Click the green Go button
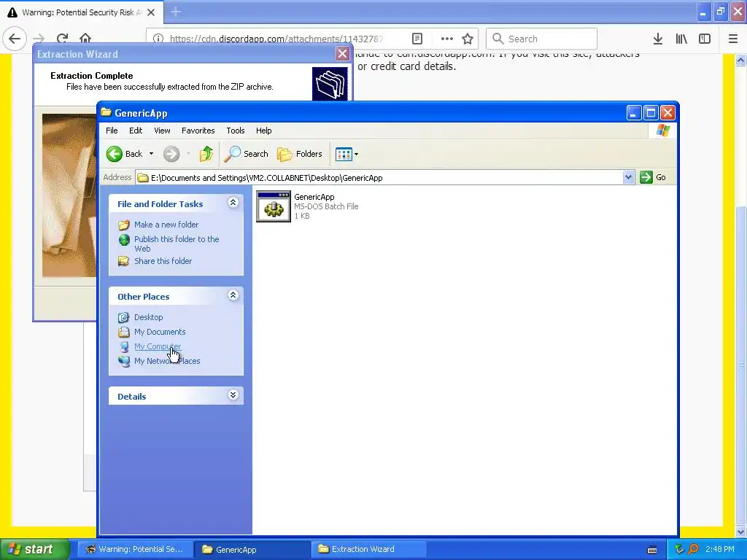Image resolution: width=747 pixels, height=560 pixels. tap(653, 178)
